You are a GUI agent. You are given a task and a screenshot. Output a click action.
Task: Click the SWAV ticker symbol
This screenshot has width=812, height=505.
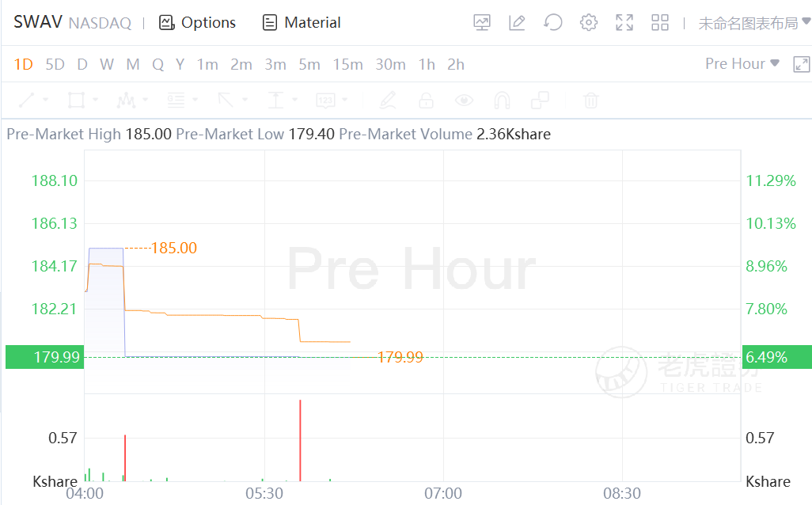pyautogui.click(x=38, y=21)
